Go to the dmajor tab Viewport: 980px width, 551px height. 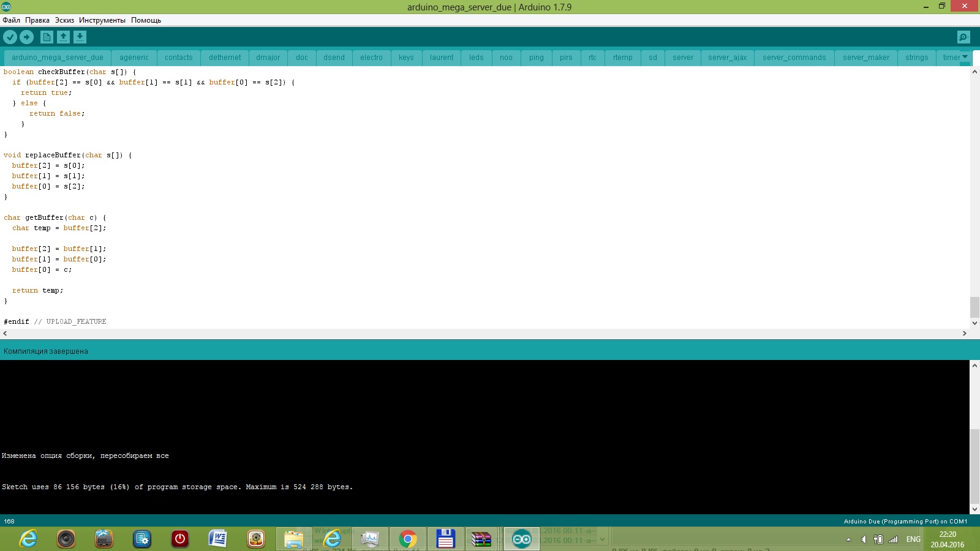click(x=268, y=58)
